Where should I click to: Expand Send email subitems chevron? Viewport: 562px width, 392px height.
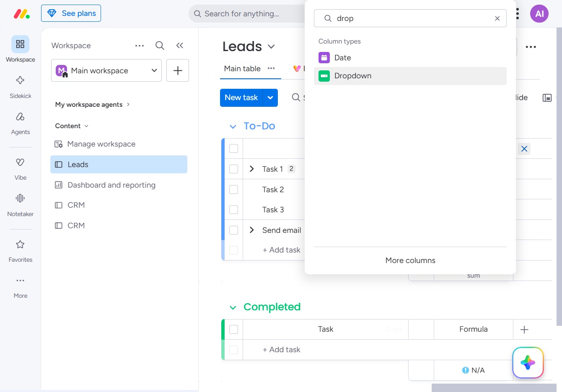pyautogui.click(x=251, y=230)
